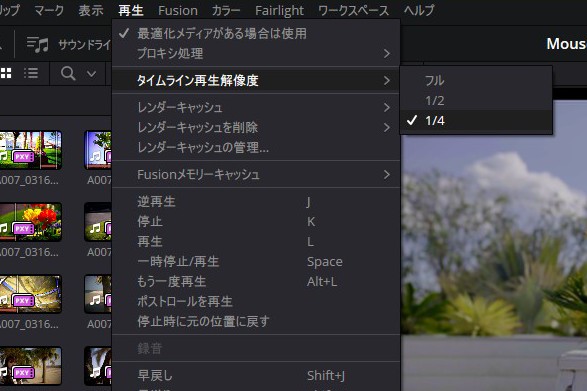The width and height of the screenshot is (587, 391).
Task: Open the ワークスペース menu
Action: click(353, 10)
